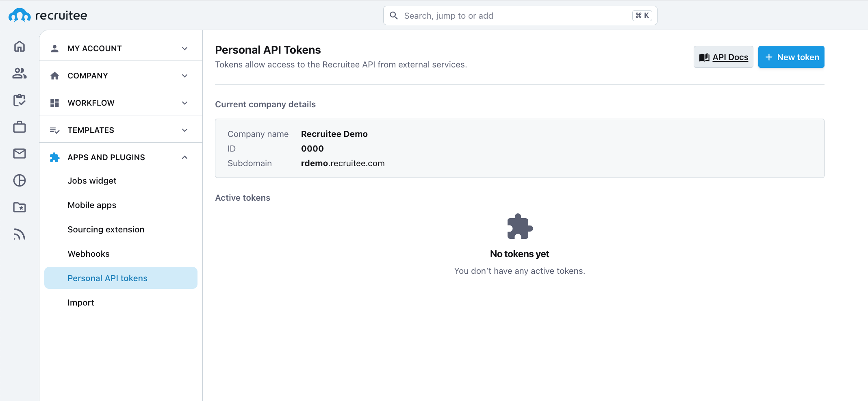Open the TEMPLATES menu label
The image size is (868, 401).
click(91, 130)
